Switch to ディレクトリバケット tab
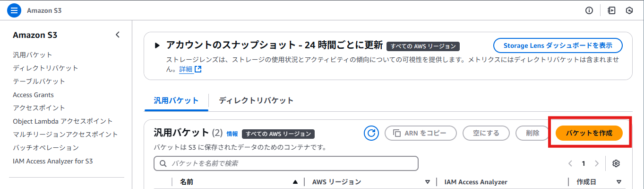The image size is (644, 189). pos(256,100)
